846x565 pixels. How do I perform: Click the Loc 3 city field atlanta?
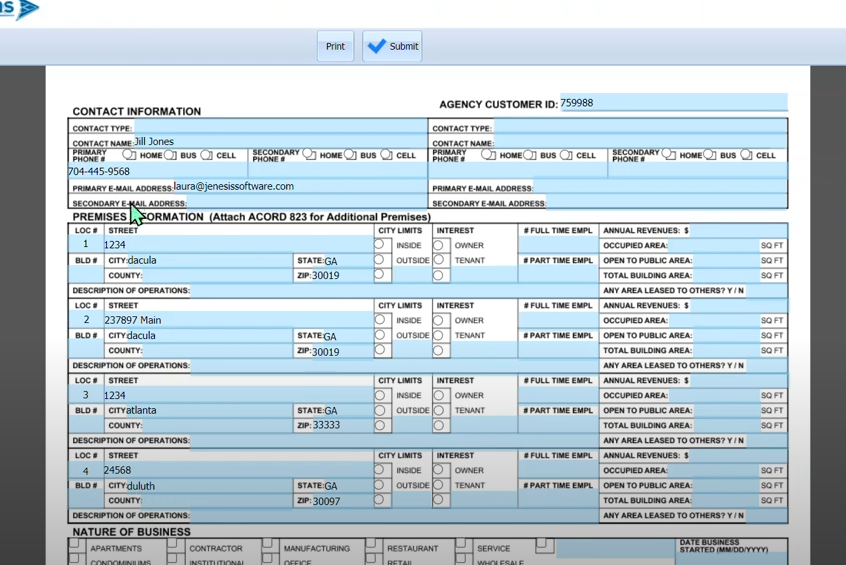pos(209,410)
